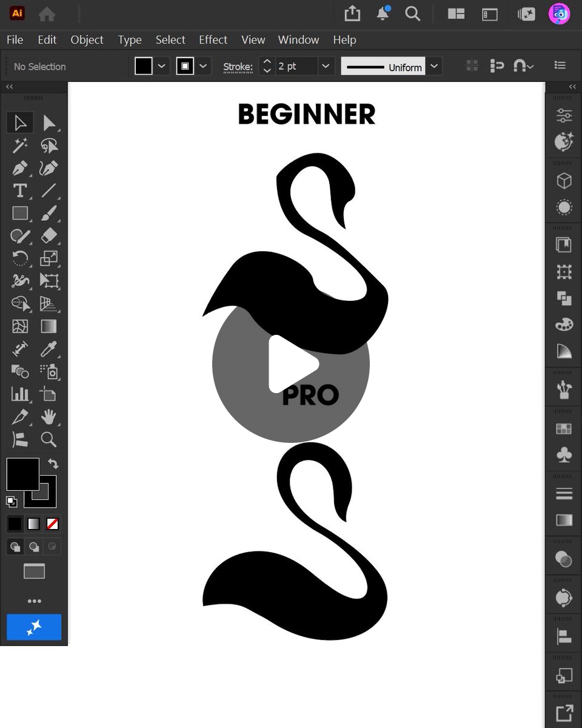This screenshot has height=728, width=582.
Task: Select the Eraser tool
Action: pos(48,235)
